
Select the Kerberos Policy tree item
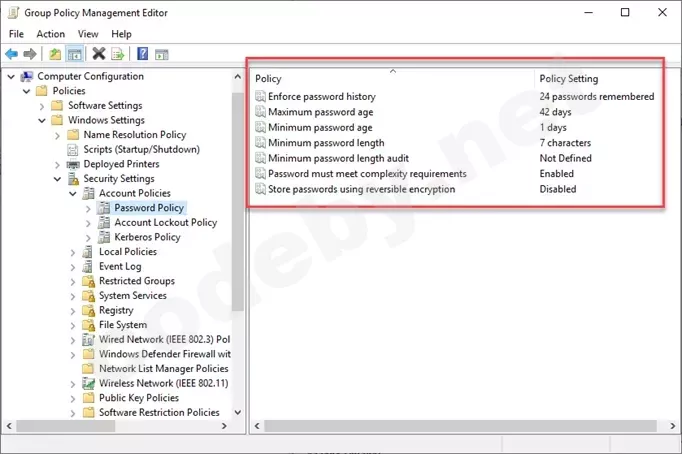(147, 237)
